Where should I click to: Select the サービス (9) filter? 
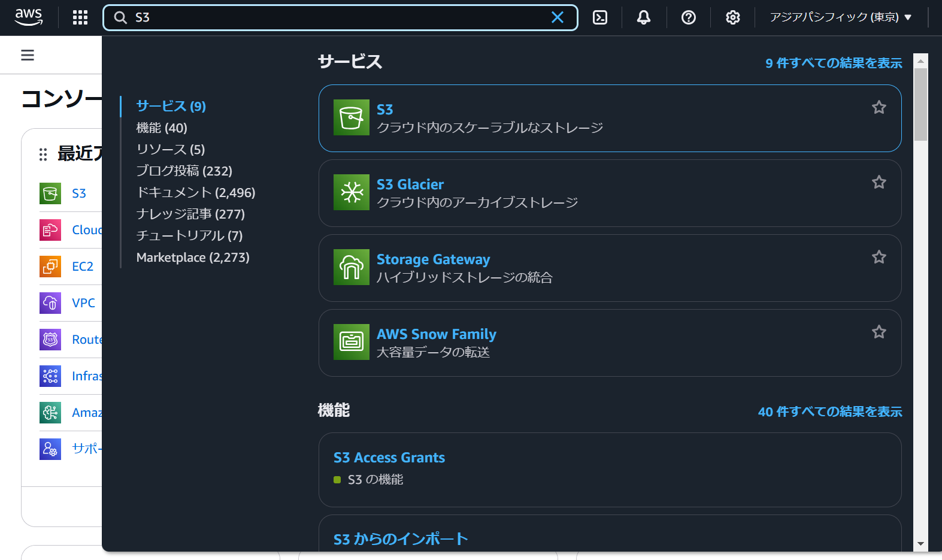(x=171, y=106)
